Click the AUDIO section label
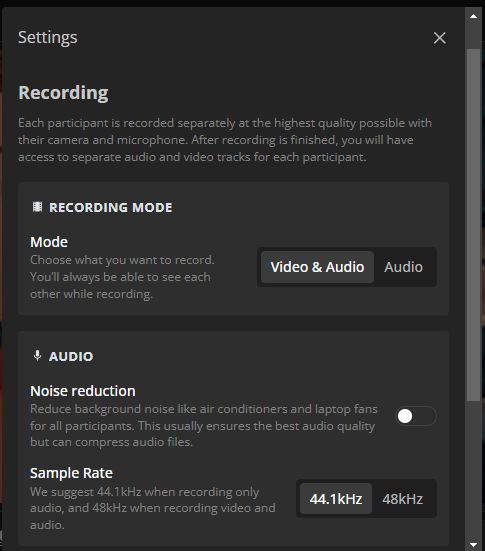This screenshot has height=551, width=485. tap(71, 356)
